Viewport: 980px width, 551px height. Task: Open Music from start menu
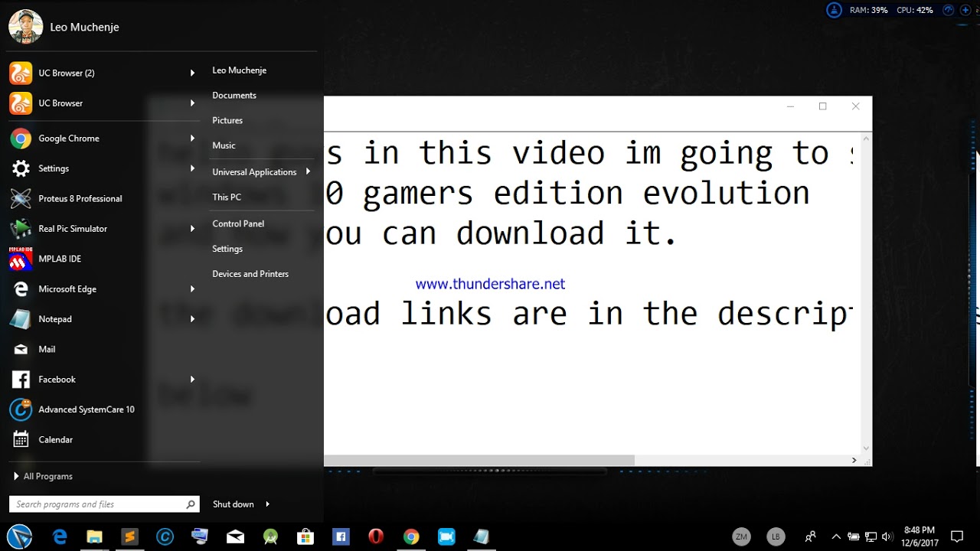coord(224,145)
